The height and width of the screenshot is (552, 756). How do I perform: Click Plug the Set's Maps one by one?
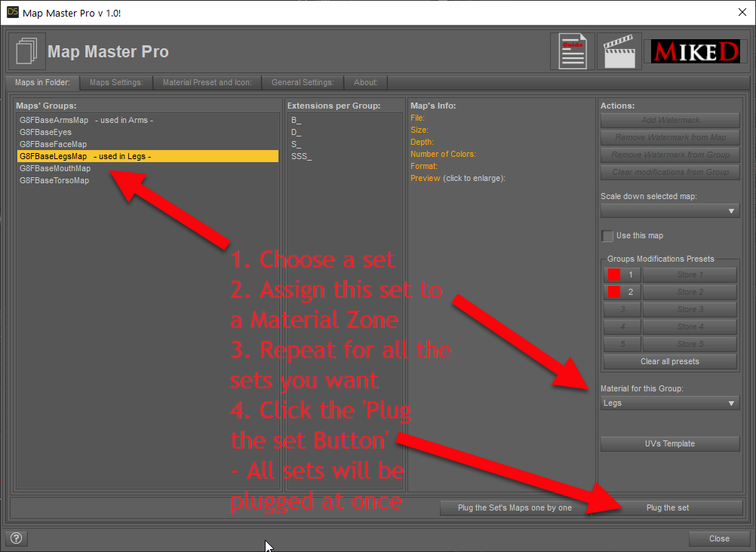[515, 508]
